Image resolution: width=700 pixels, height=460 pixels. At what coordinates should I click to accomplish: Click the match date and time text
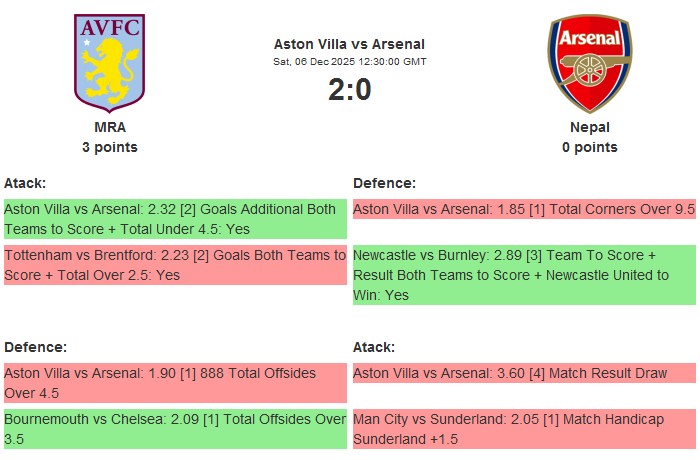[x=349, y=62]
